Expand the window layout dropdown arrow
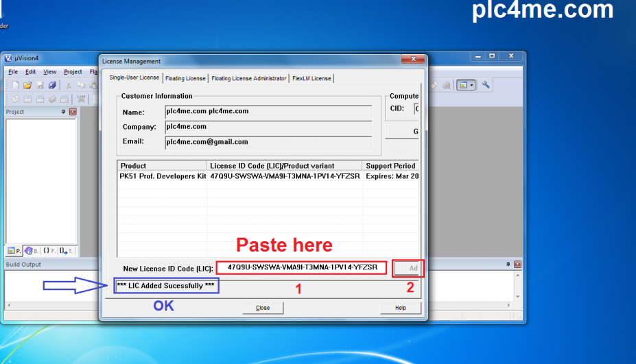The image size is (636, 364). (472, 85)
